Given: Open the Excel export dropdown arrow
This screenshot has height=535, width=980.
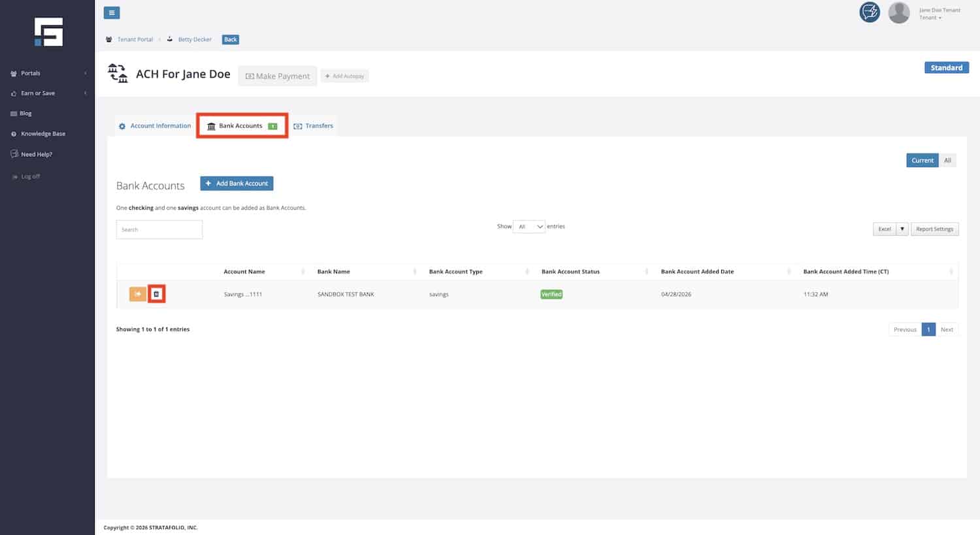Looking at the screenshot, I should coord(902,229).
